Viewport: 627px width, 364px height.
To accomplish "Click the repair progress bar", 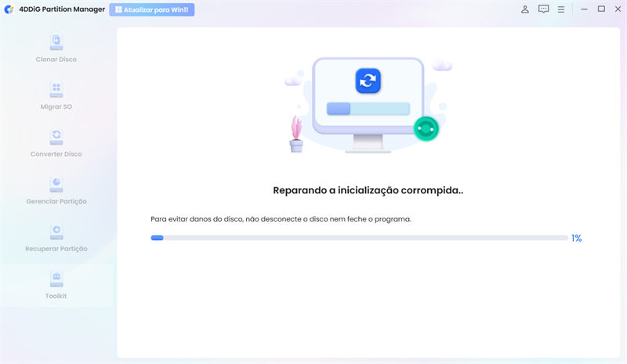I will click(x=359, y=238).
